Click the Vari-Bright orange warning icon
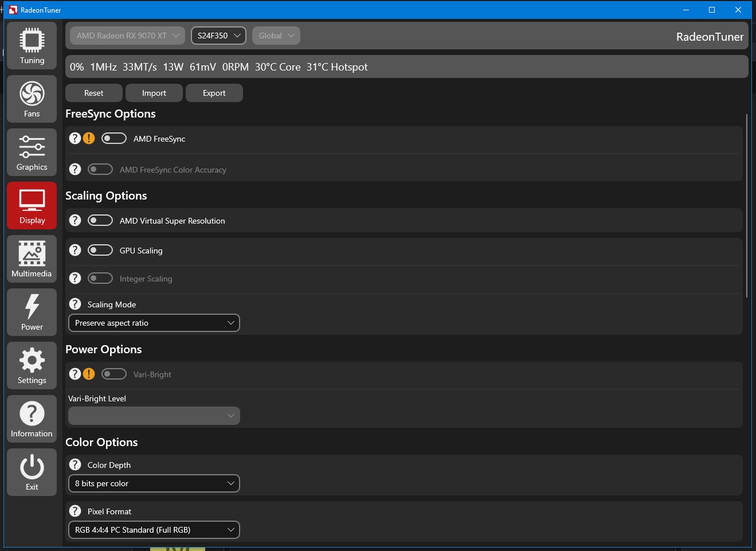 89,374
